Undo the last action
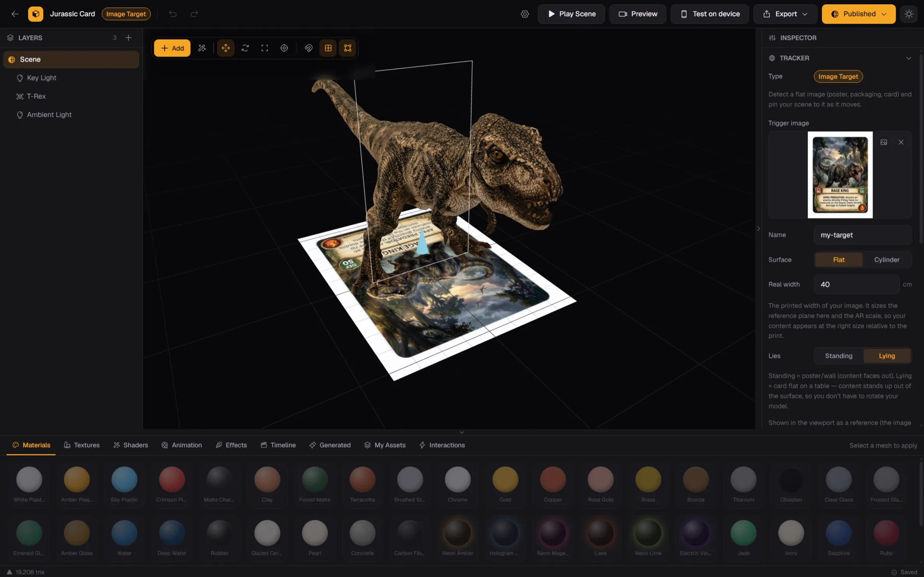The image size is (924, 577). point(173,14)
